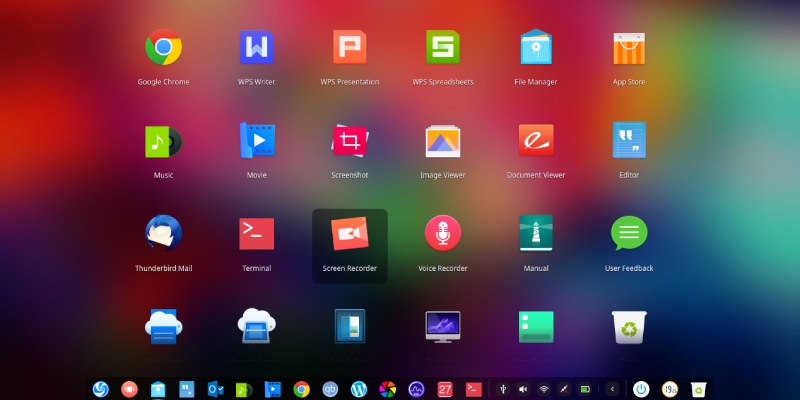The width and height of the screenshot is (800, 400).
Task: Click the battery tray icon
Action: 585,389
